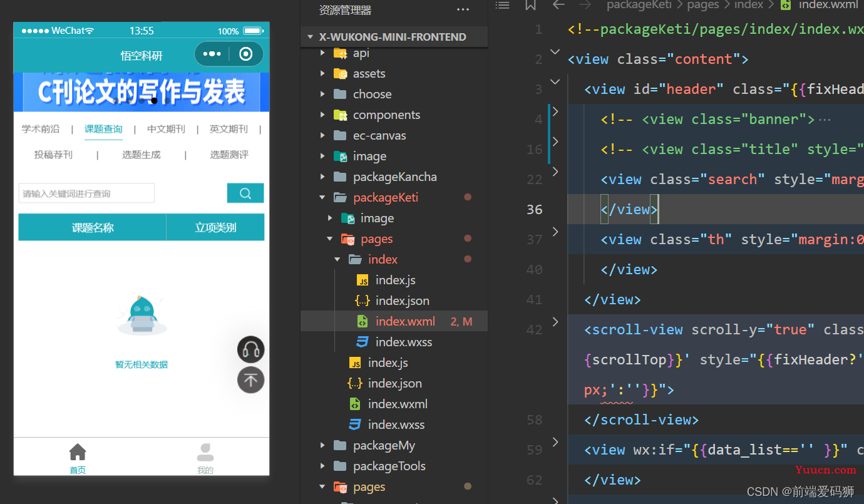This screenshot has width=864, height=504.
Task: Unfold the banner comment at line 4
Action: tap(555, 112)
